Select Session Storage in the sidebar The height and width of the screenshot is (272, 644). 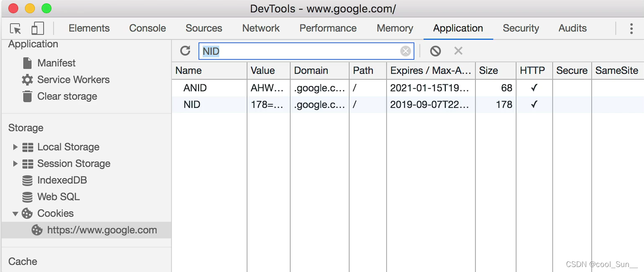click(74, 164)
